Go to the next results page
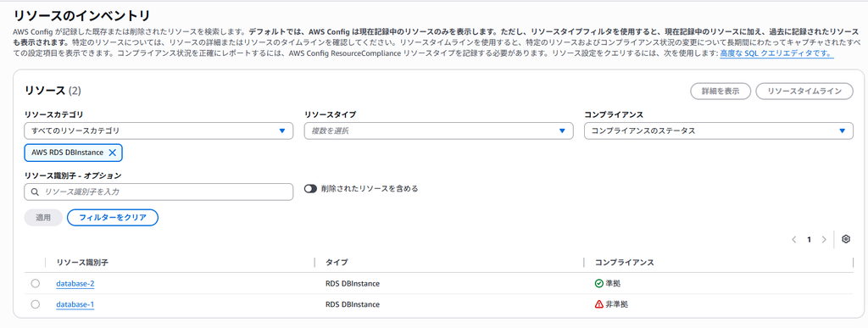The width and height of the screenshot is (868, 328). (824, 240)
